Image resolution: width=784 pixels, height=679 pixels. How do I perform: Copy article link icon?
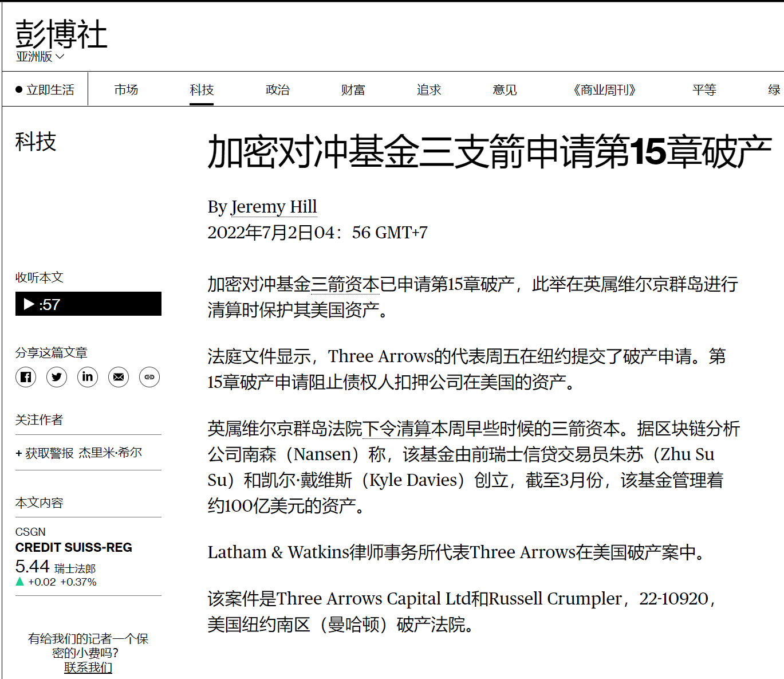[149, 377]
